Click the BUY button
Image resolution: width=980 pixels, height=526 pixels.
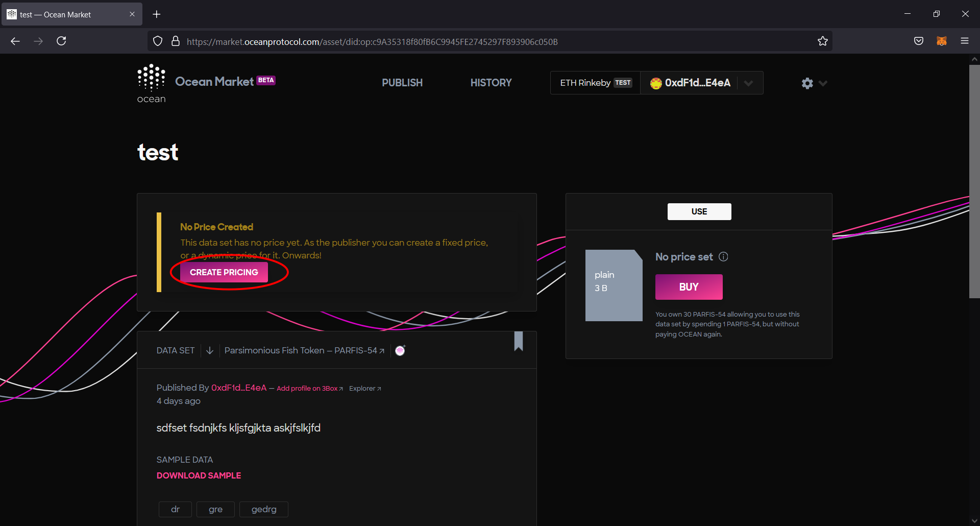coord(689,287)
